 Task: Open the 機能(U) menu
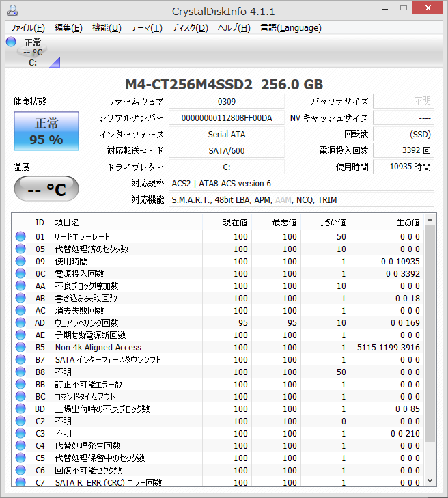tap(107, 28)
